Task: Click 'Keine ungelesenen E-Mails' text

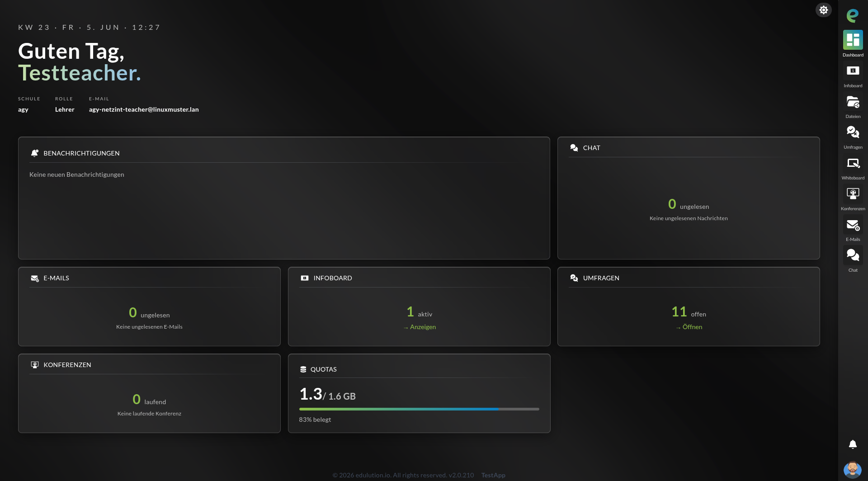Action: 149,327
